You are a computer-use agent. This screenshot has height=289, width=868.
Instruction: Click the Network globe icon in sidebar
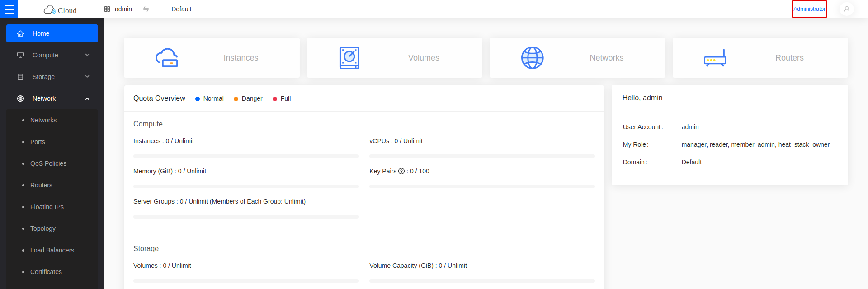click(x=20, y=98)
